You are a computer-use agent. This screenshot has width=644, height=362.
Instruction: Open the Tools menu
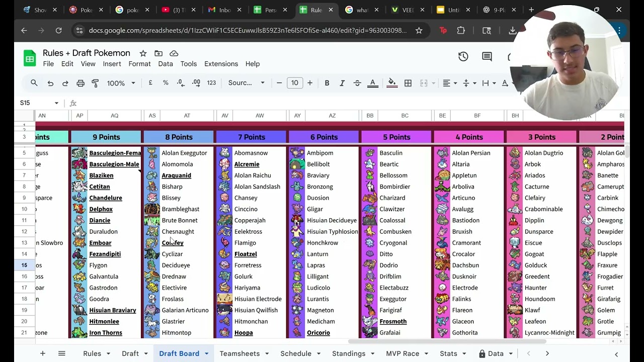(x=189, y=64)
